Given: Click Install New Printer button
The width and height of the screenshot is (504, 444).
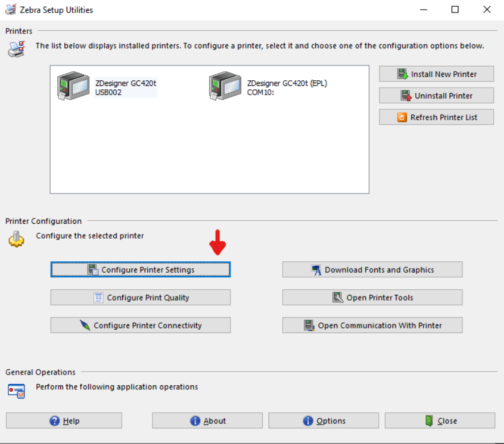Looking at the screenshot, I should pyautogui.click(x=436, y=74).
